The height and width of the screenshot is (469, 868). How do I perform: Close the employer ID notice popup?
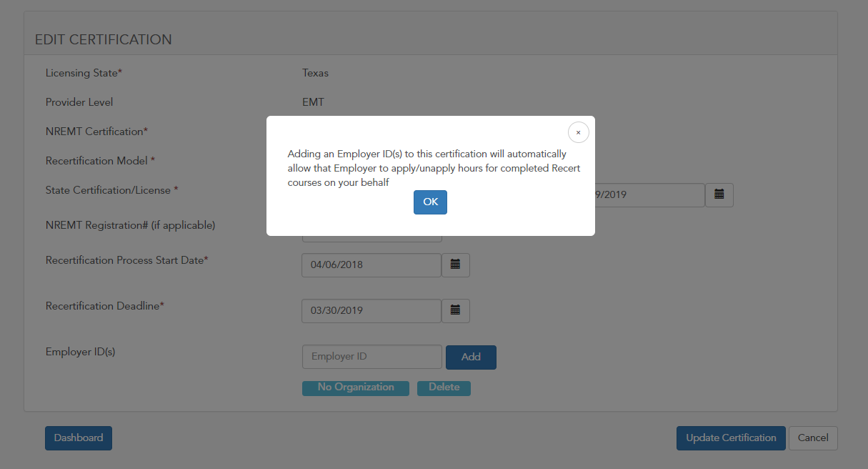[578, 132]
